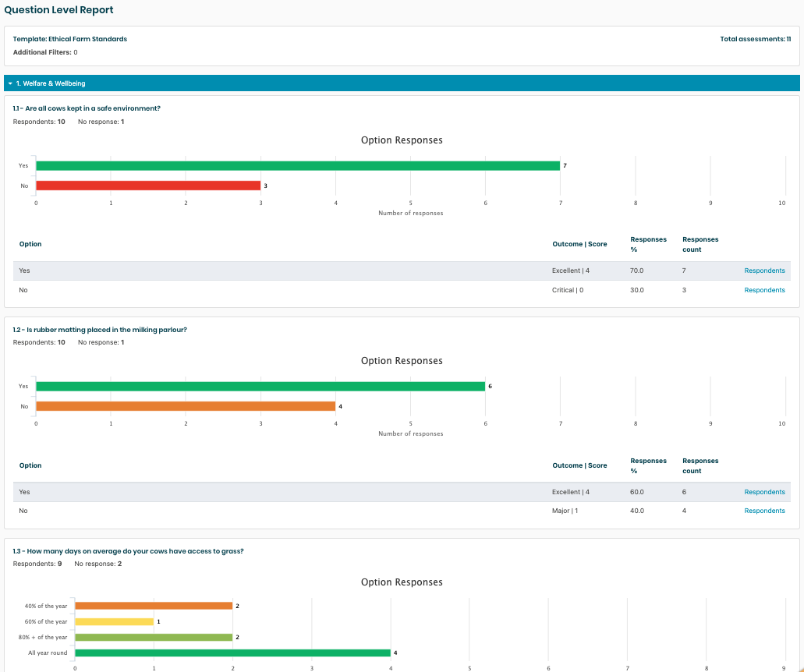Click Total assessments: 11 label
This screenshot has width=804, height=672.
click(755, 39)
